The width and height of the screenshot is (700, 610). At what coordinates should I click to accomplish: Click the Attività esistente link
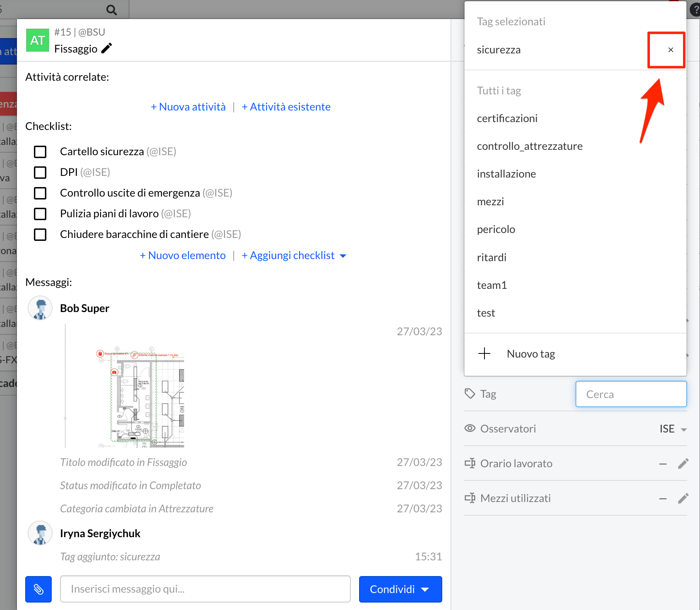point(286,107)
